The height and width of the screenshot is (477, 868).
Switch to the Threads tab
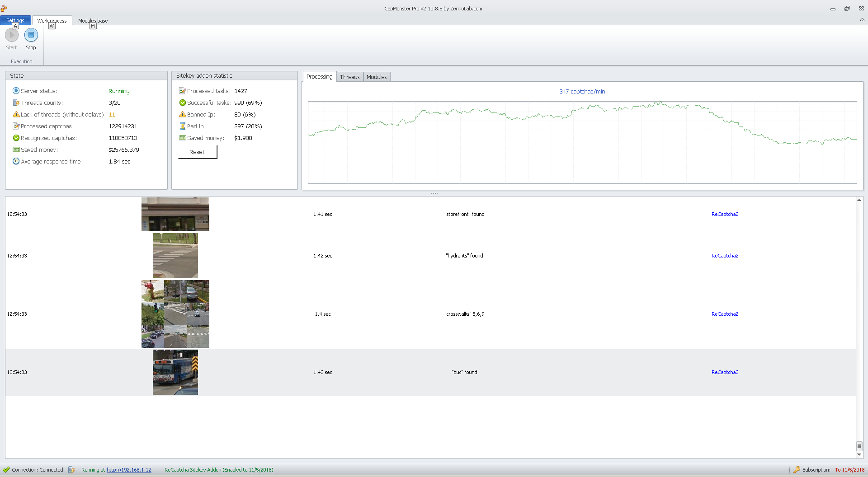pyautogui.click(x=349, y=77)
